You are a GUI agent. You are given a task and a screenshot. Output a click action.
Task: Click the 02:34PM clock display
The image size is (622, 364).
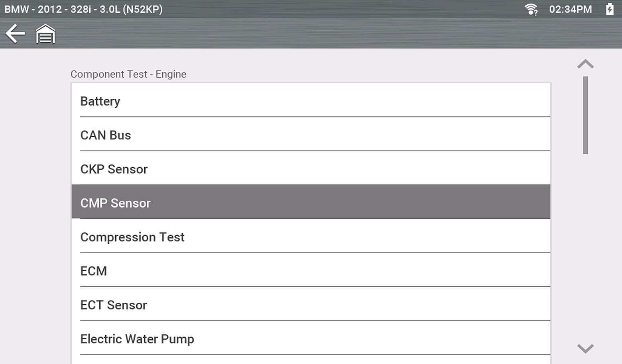click(x=570, y=9)
